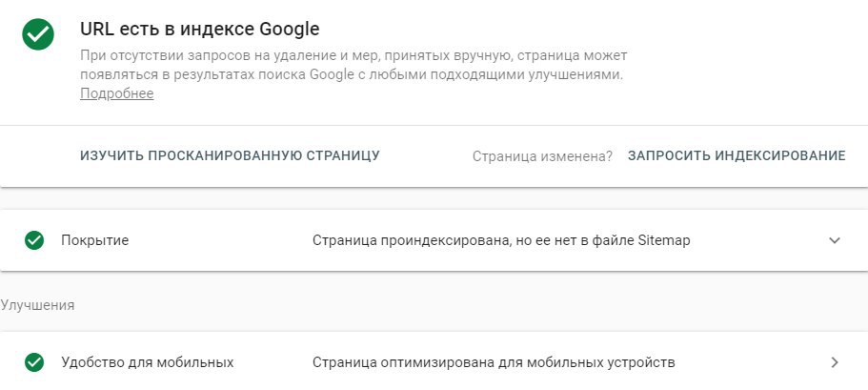The image size is (868, 390).
Task: Click ИЗУЧИТЬ ПРОСКАНИРОВАННУЮ СТРАНИЦУ
Action: click(230, 155)
